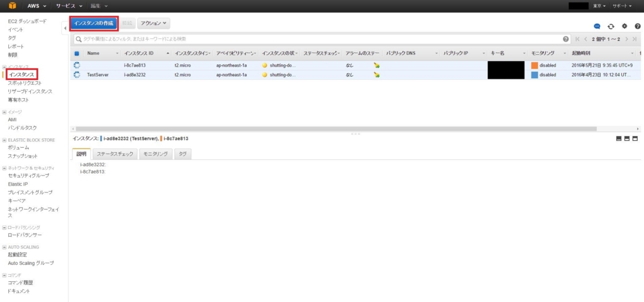Open the アクション dropdown button
This screenshot has width=644, height=302.
pos(153,23)
